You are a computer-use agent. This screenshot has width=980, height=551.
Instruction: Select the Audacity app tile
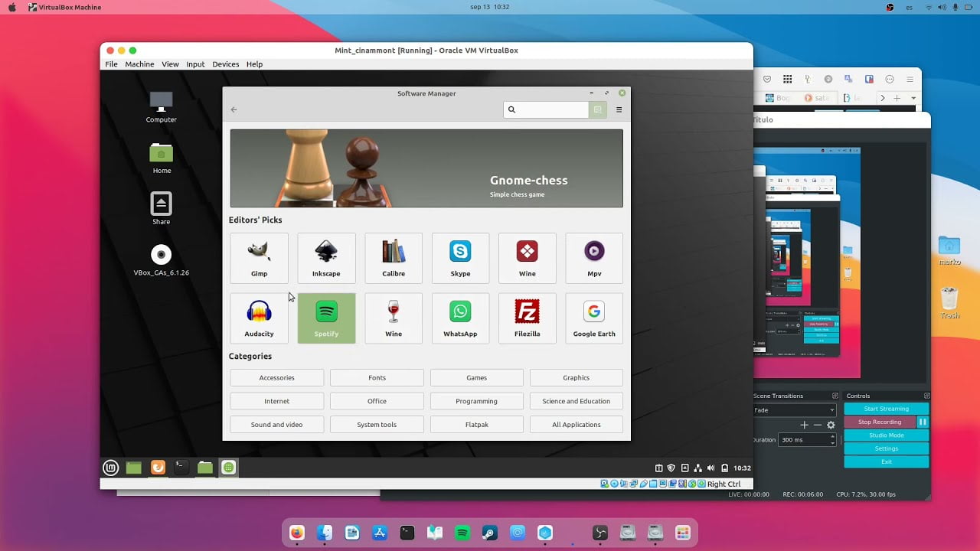(x=259, y=318)
